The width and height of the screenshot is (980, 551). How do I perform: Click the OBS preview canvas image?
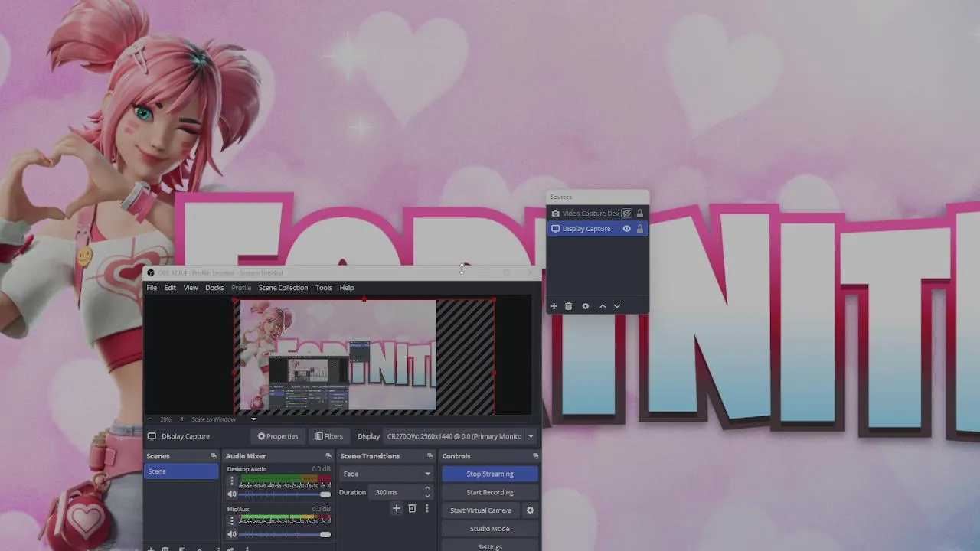pyautogui.click(x=338, y=356)
